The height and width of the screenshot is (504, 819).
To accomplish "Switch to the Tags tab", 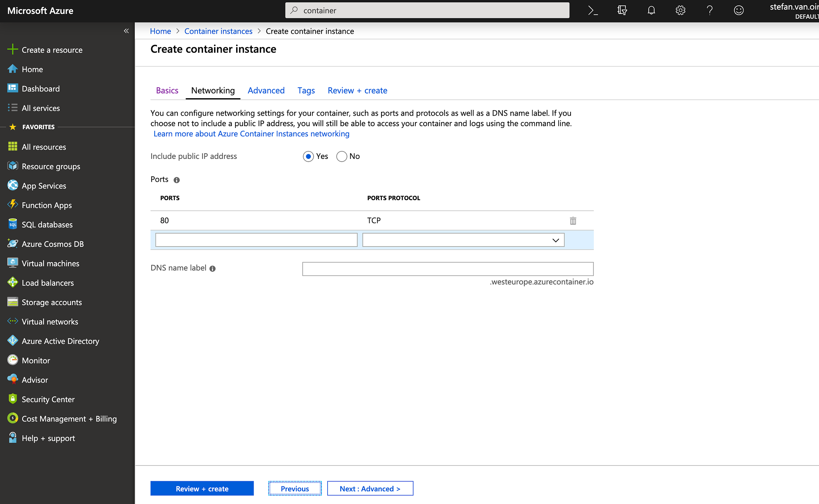I will point(306,90).
